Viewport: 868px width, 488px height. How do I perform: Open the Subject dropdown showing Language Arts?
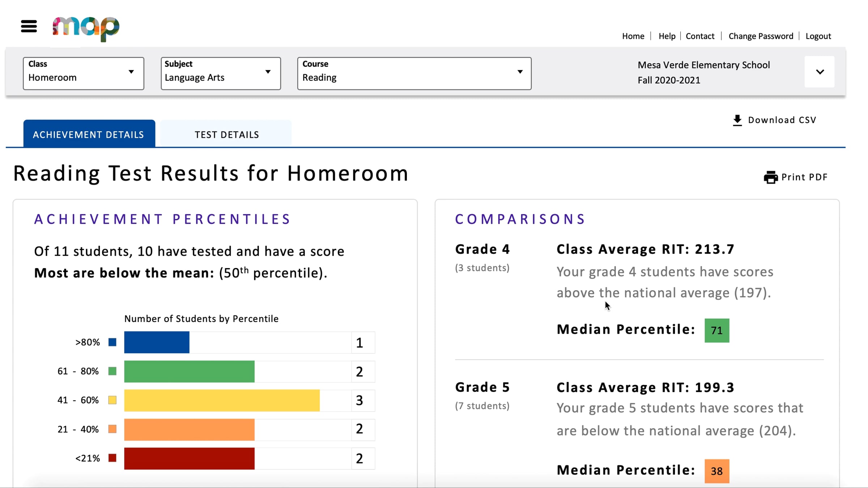(221, 73)
